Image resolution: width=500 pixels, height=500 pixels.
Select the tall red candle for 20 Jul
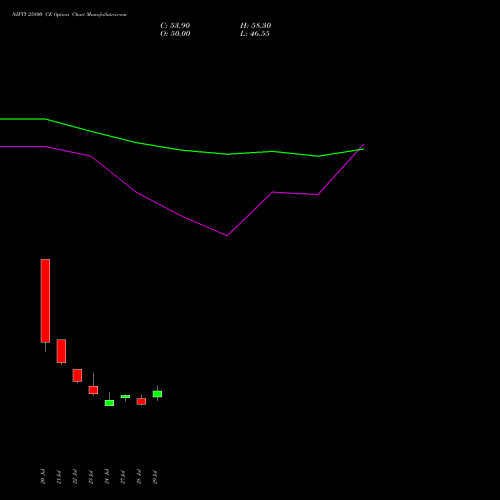tap(45, 301)
